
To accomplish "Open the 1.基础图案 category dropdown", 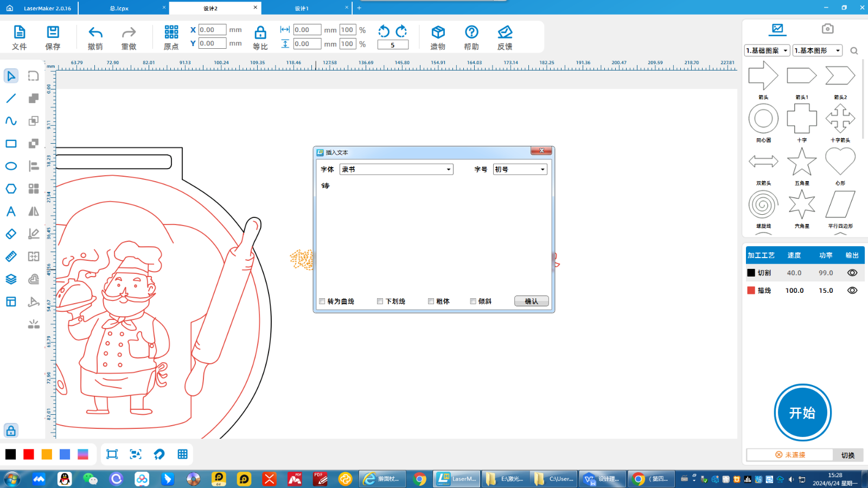I will point(767,50).
